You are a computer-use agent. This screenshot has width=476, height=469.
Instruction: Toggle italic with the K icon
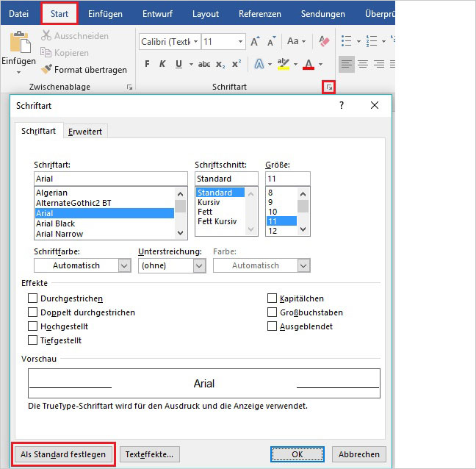coord(162,64)
